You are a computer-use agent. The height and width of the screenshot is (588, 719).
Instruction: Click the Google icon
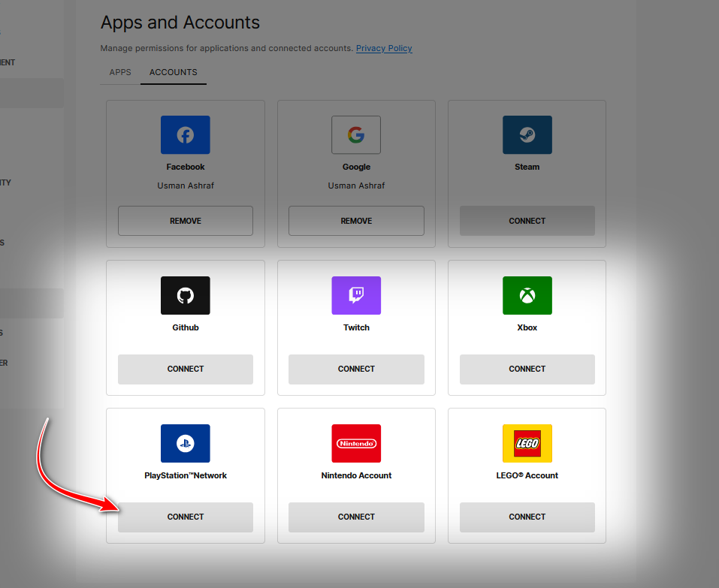pos(356,134)
